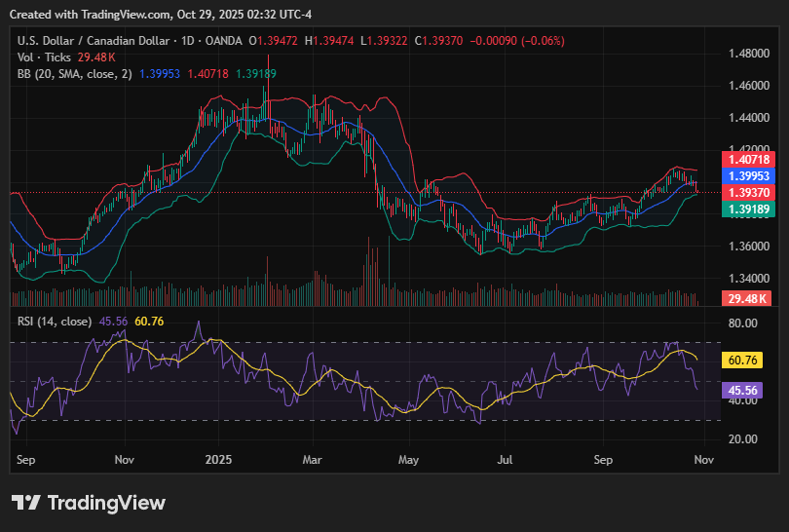Click the 2025 marker on time axis
Screen dimensions: 789x532
tap(217, 458)
